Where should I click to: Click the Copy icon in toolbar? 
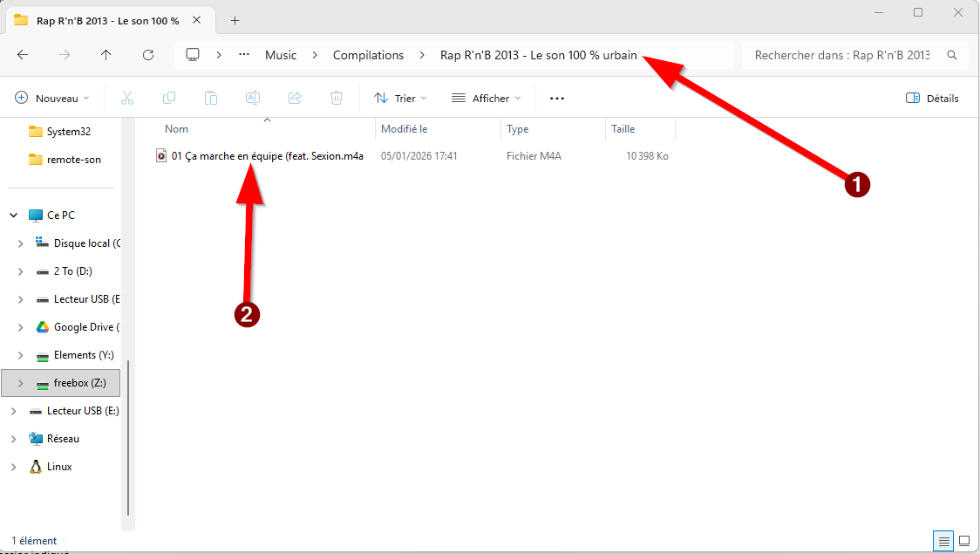pos(169,98)
